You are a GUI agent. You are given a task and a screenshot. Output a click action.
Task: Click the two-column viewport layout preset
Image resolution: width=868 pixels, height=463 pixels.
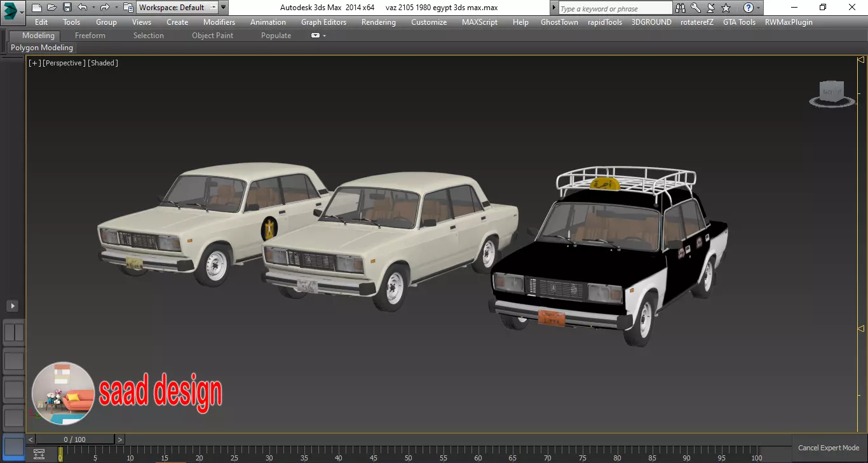pyautogui.click(x=14, y=332)
